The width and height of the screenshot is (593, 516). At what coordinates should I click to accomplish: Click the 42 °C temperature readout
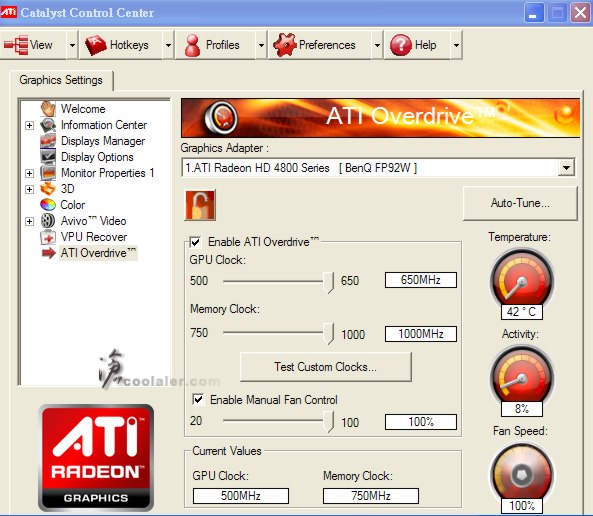tap(522, 312)
